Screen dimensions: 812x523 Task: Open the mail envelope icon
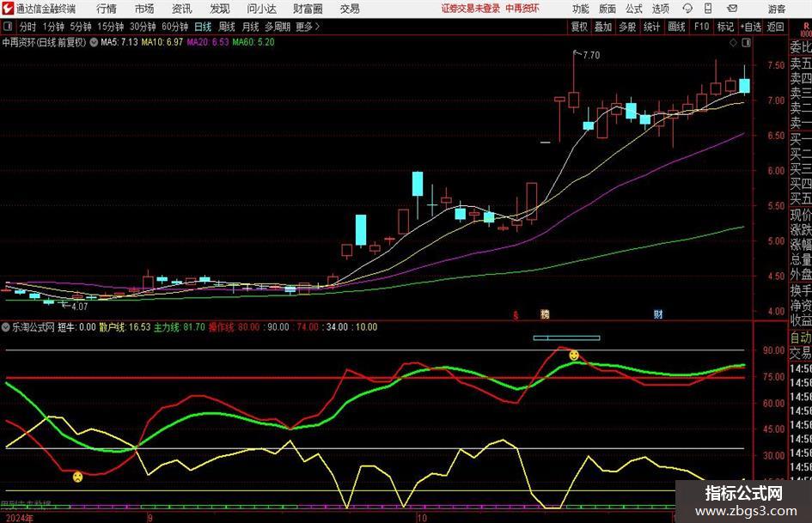[x=732, y=9]
